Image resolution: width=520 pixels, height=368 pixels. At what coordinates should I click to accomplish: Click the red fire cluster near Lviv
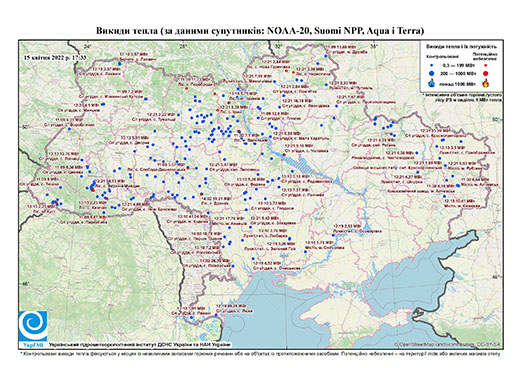[93, 189]
